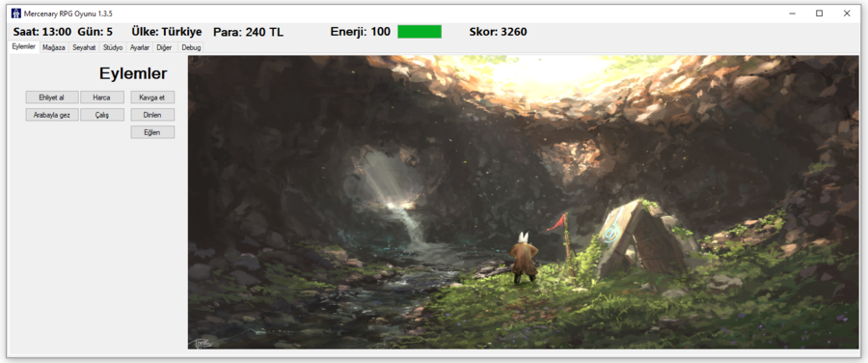The height and width of the screenshot is (363, 868).
Task: Click the Enerji: 100 label
Action: [x=361, y=32]
